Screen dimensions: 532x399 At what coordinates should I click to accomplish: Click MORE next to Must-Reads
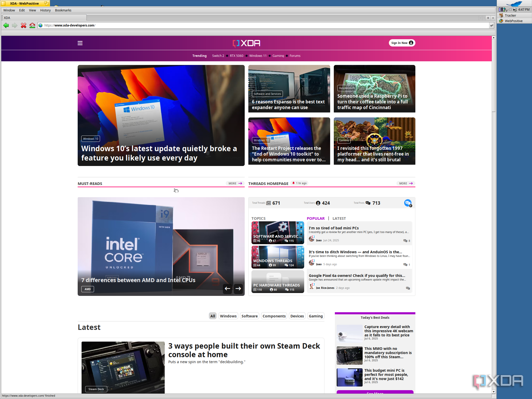(x=235, y=183)
